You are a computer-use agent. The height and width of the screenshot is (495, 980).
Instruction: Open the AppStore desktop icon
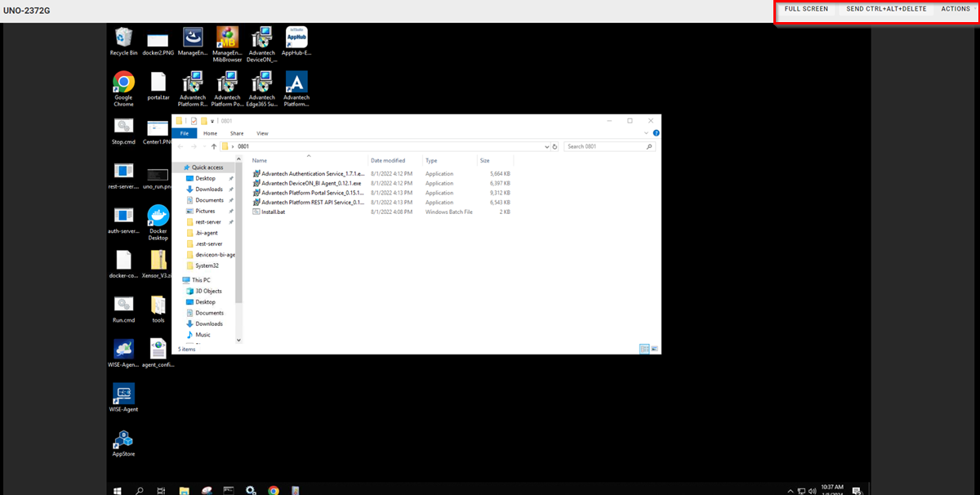point(123,439)
